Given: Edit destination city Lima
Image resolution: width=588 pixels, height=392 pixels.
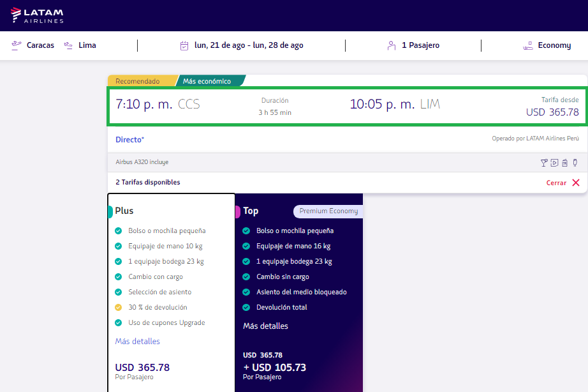Looking at the screenshot, I should point(87,45).
